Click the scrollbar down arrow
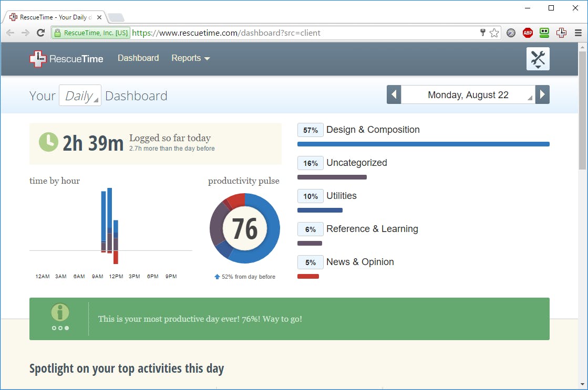This screenshot has width=588, height=390. [582, 384]
